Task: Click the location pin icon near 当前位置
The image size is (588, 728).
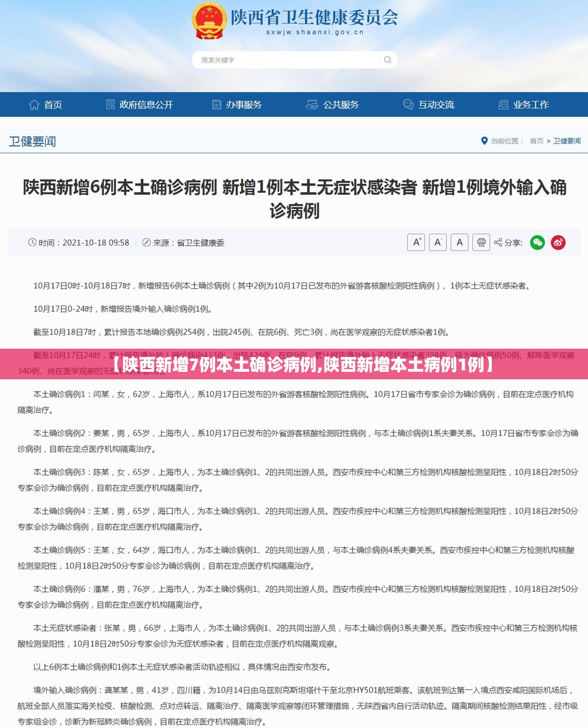Action: 484,141
